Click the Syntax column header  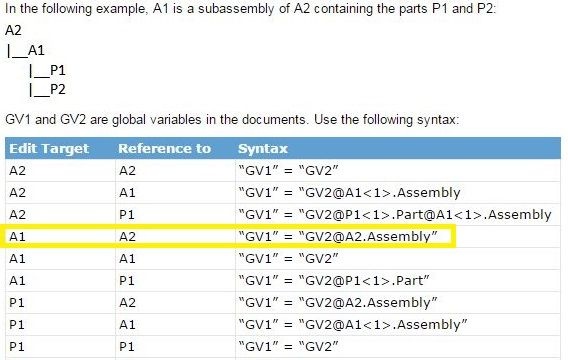(263, 148)
